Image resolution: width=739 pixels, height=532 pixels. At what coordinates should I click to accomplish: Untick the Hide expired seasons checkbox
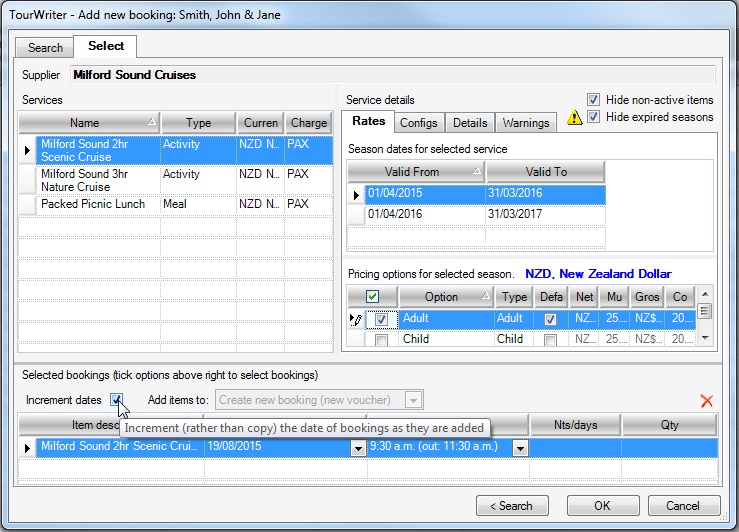pos(594,117)
